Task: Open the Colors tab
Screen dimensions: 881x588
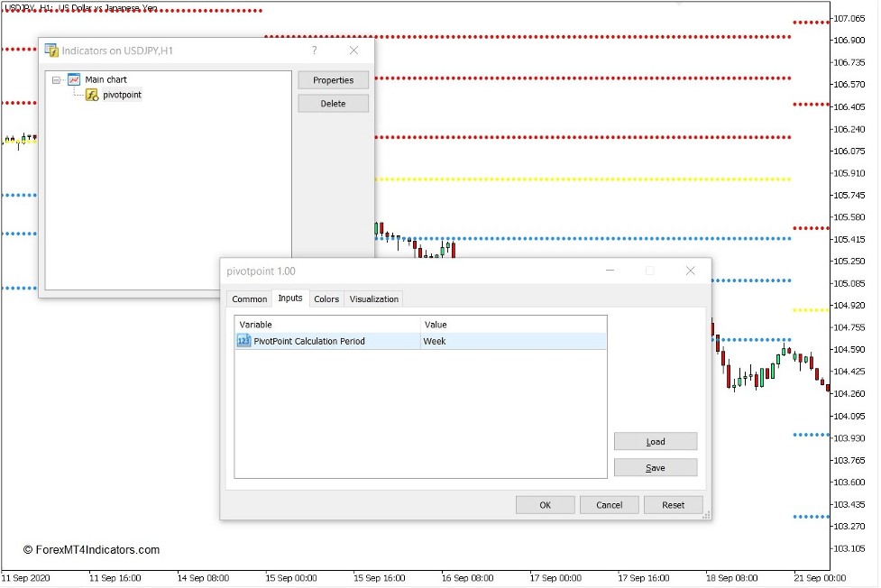Action: coord(326,299)
